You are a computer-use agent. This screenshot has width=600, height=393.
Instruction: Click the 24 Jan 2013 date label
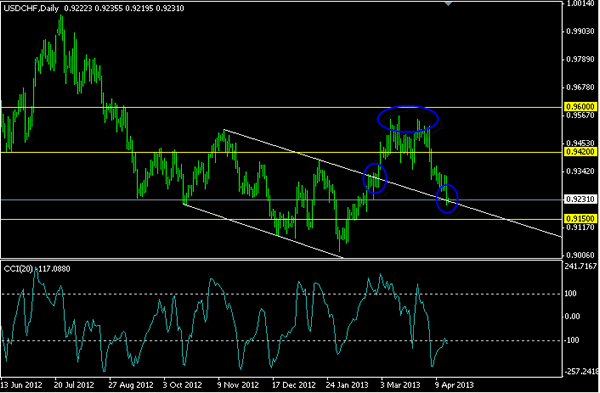click(347, 385)
